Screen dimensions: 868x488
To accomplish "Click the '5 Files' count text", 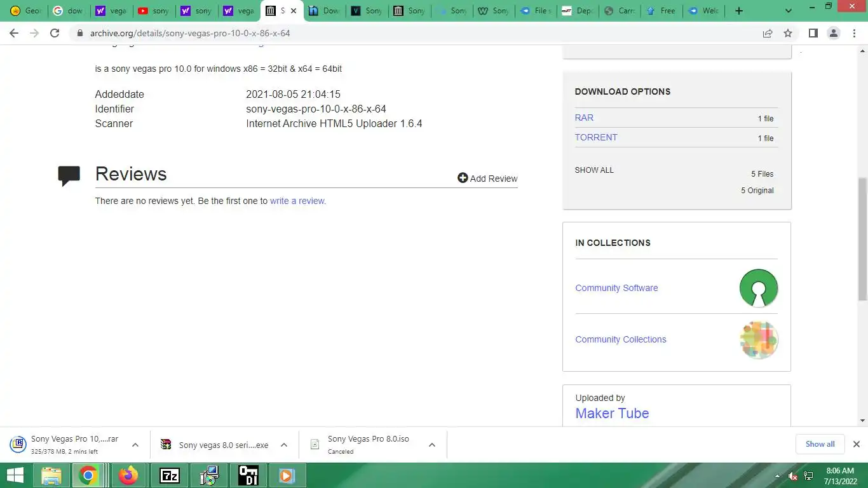I will (762, 174).
